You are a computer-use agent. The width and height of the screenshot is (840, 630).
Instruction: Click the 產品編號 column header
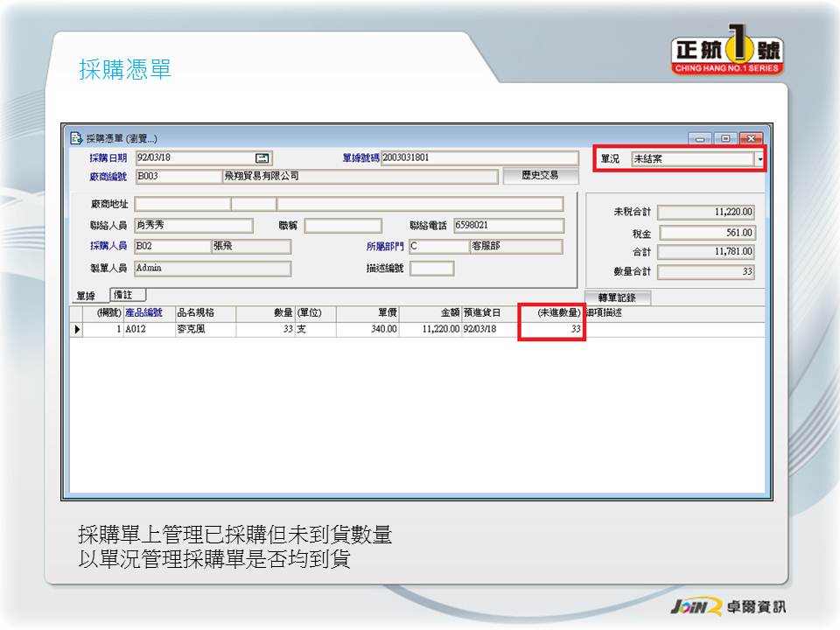144,312
